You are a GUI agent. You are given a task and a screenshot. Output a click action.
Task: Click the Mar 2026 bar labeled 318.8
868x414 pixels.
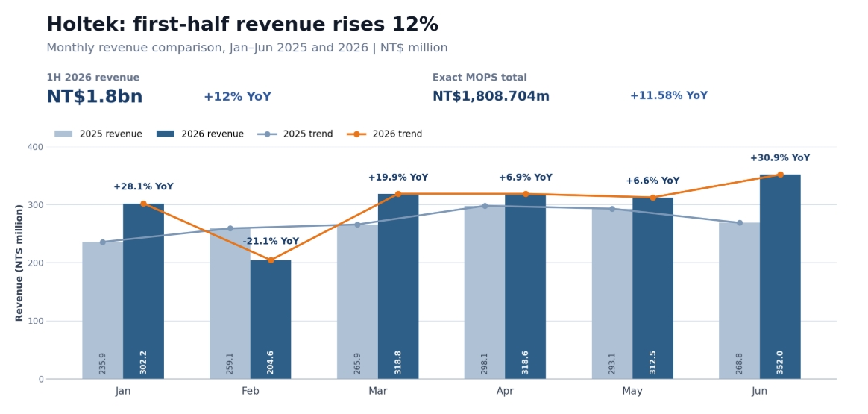coord(398,286)
